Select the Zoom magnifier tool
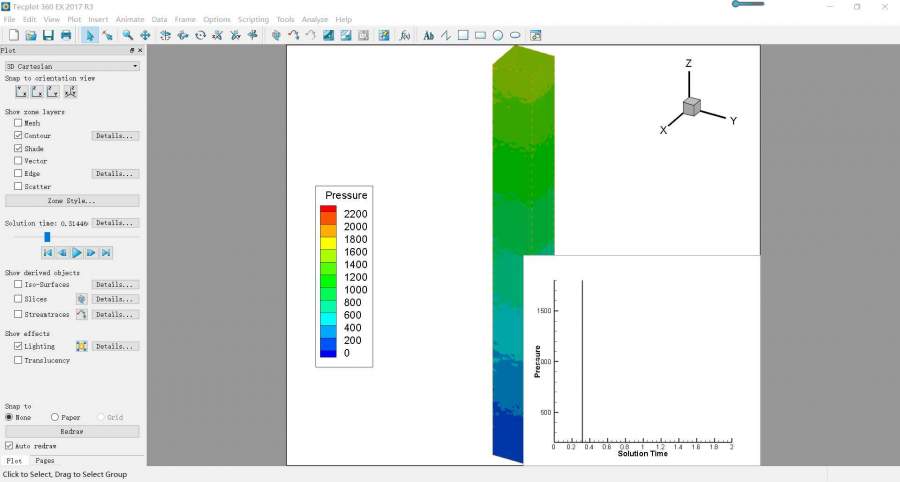The height and width of the screenshot is (482, 900). click(x=128, y=35)
